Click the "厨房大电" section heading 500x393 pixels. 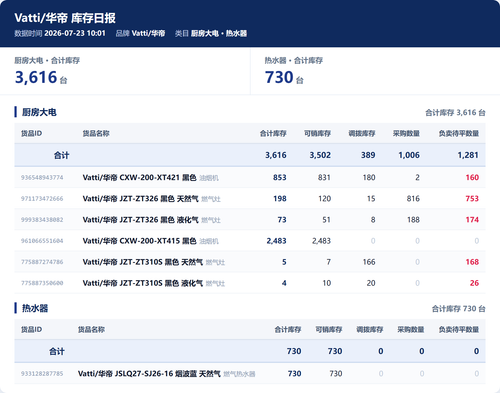point(39,112)
